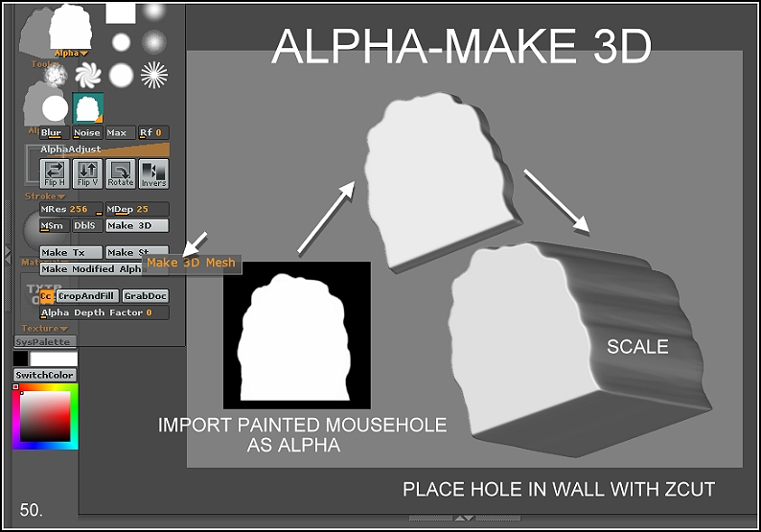761x532 pixels.
Task: Click the Make 3D button
Action: [x=137, y=225]
